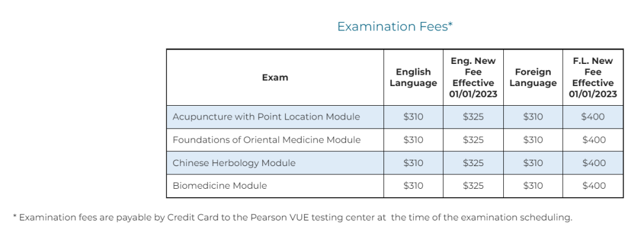644x230 pixels.
Task: Click the $325 fee for Chinese Herbology Module
Action: (473, 163)
